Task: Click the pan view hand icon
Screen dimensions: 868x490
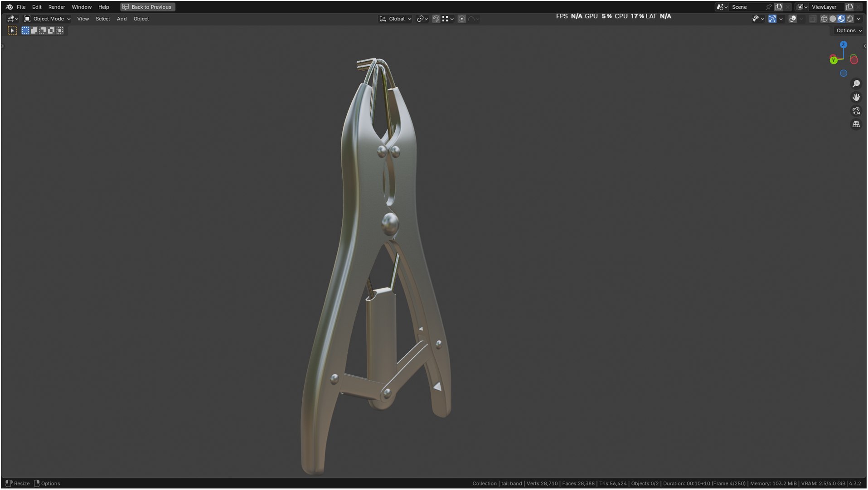Action: 856,97
